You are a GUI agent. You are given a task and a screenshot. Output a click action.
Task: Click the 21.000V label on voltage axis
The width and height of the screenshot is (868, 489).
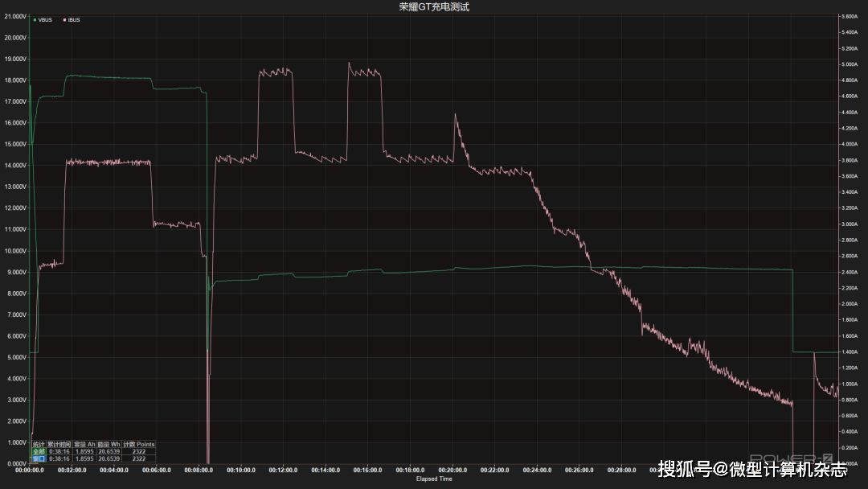[15, 17]
